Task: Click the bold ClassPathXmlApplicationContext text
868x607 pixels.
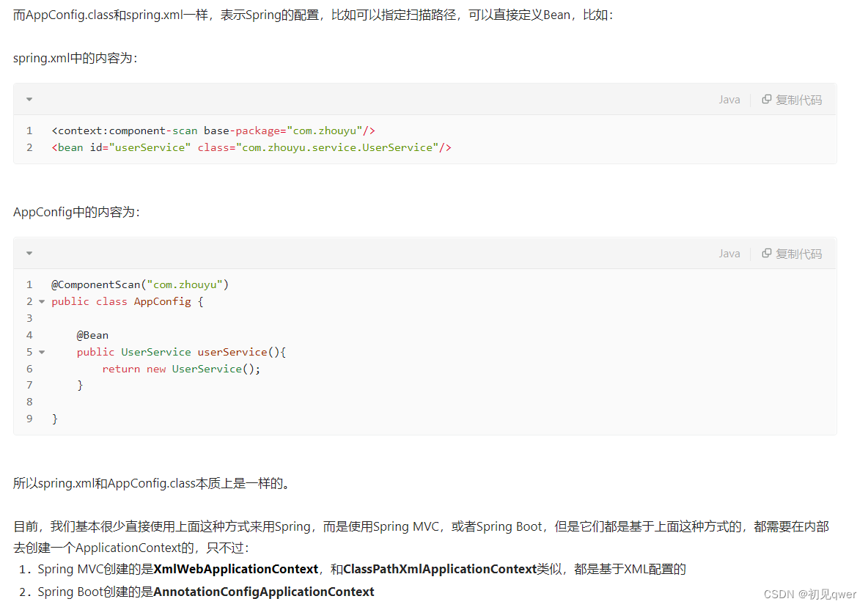Action: coord(440,569)
